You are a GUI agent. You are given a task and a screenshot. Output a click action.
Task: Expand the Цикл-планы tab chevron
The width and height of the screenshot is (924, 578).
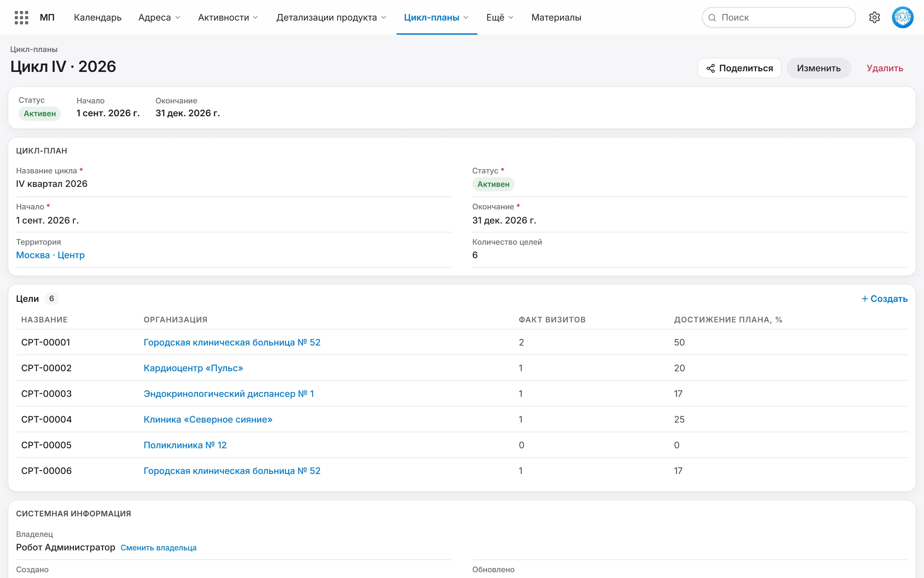click(x=466, y=18)
